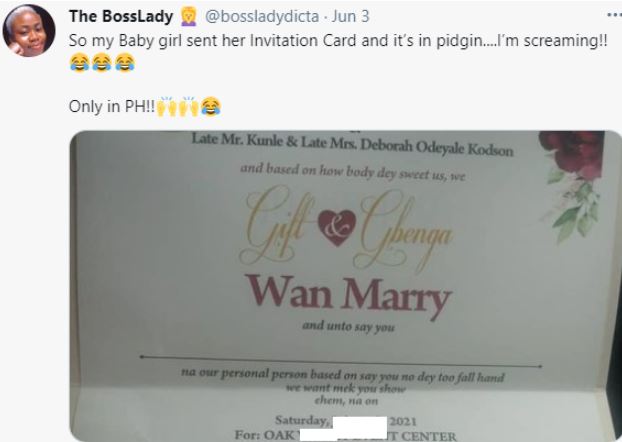Image resolution: width=622 pixels, height=442 pixels.
Task: Open The BossLady's profile picture
Action: [29, 31]
